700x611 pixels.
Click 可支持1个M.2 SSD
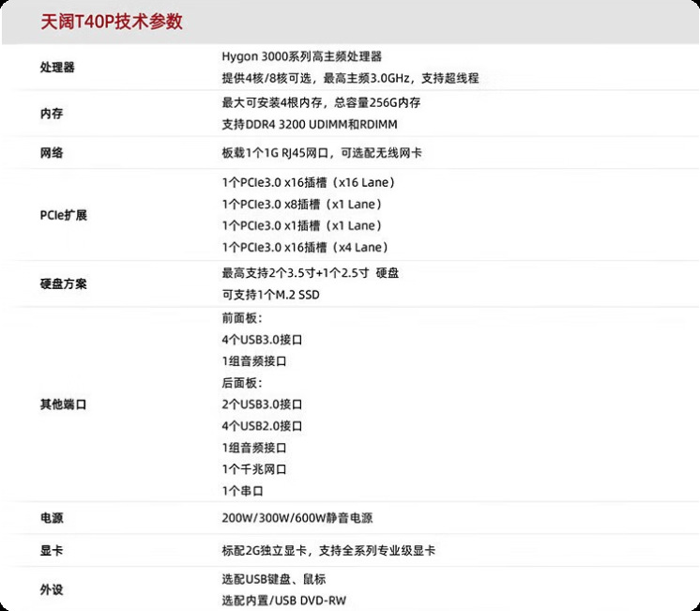click(270, 295)
